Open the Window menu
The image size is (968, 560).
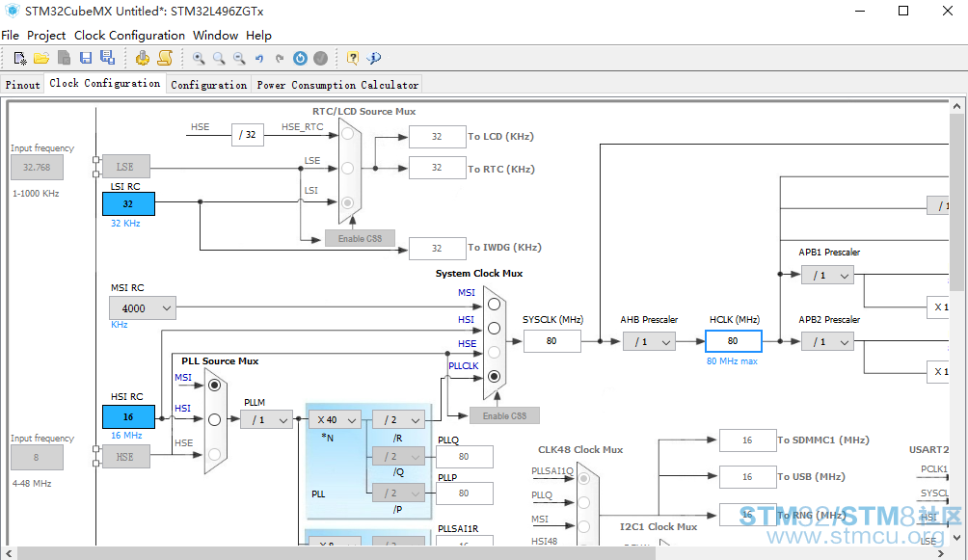(215, 36)
